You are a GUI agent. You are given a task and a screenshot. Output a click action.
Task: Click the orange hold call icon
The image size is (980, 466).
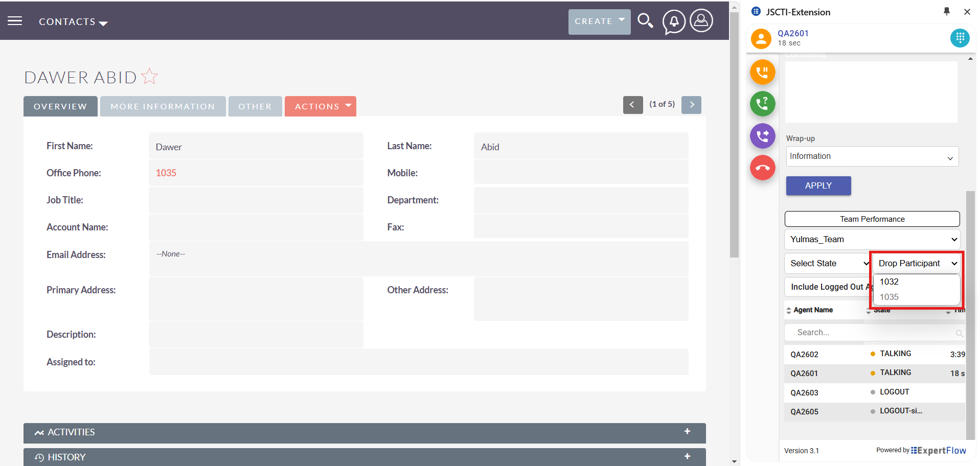[x=762, y=72]
